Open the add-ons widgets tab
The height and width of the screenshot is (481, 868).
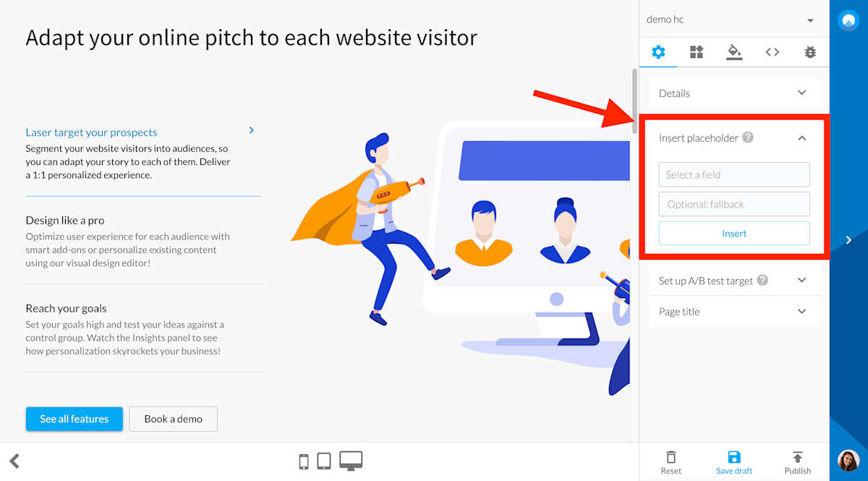(x=697, y=52)
